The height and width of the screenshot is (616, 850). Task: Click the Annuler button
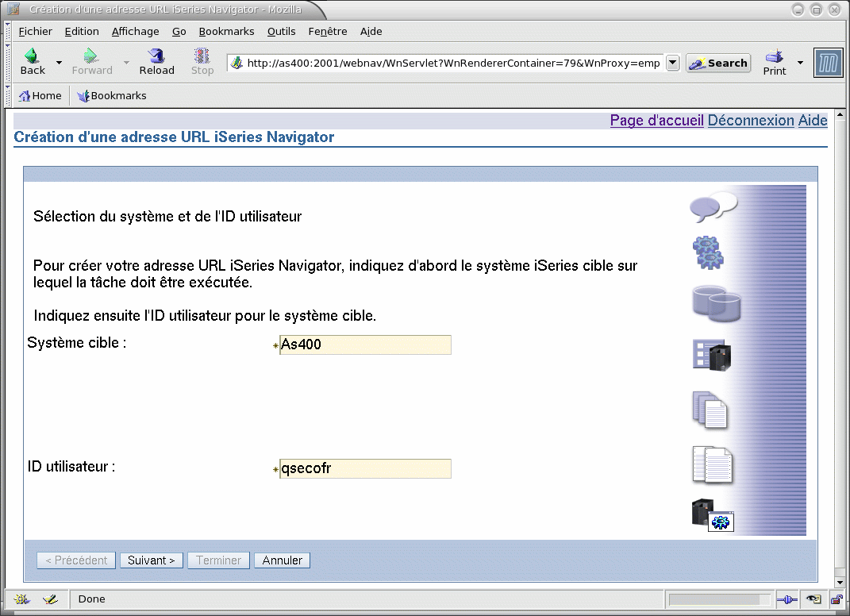(x=282, y=560)
